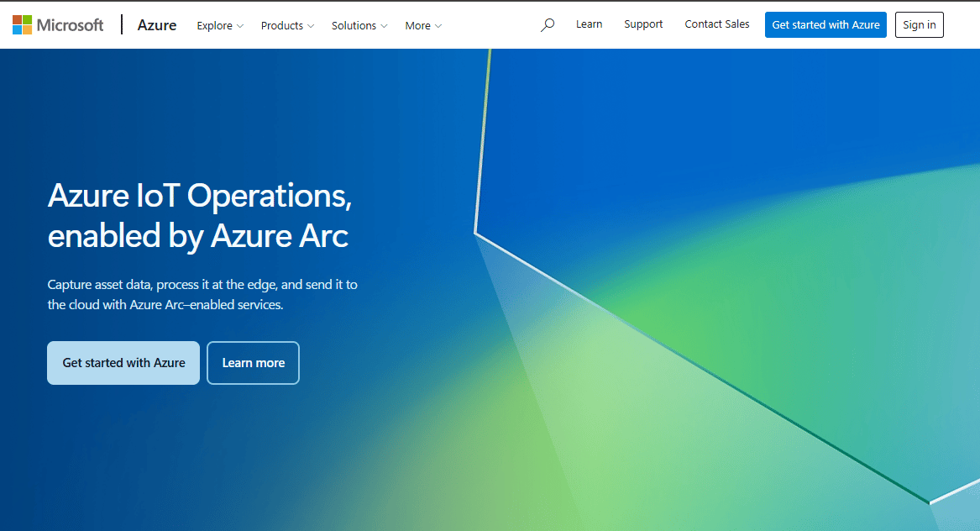Image resolution: width=980 pixels, height=531 pixels.
Task: Open the Solutions dropdown menu
Action: (359, 26)
